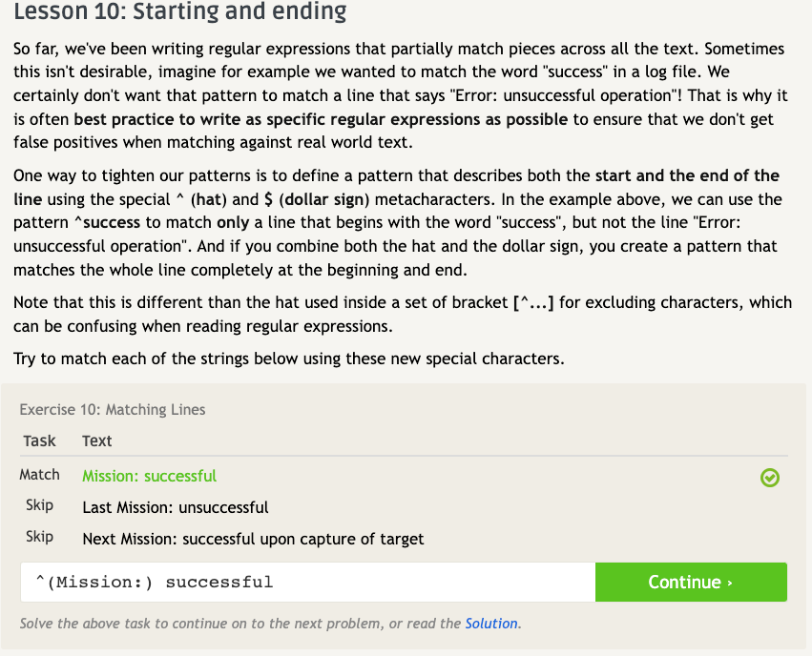Click the Task column header

pyautogui.click(x=39, y=441)
